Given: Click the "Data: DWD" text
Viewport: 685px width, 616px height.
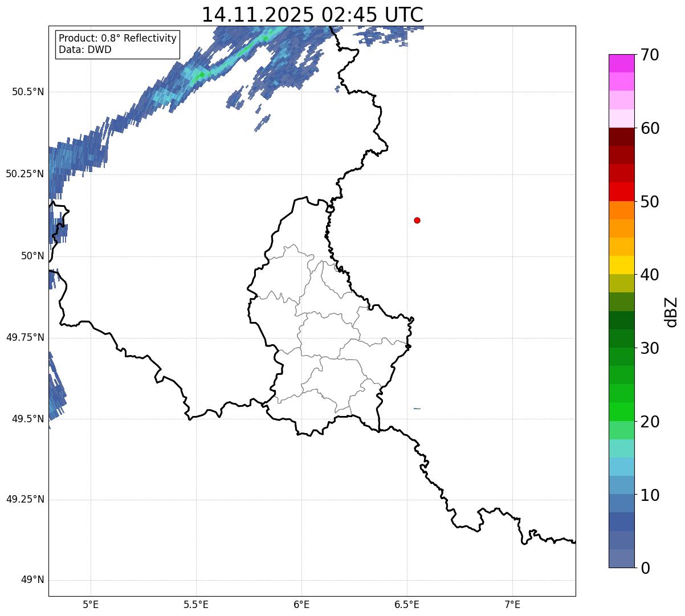Looking at the screenshot, I should point(85,50).
